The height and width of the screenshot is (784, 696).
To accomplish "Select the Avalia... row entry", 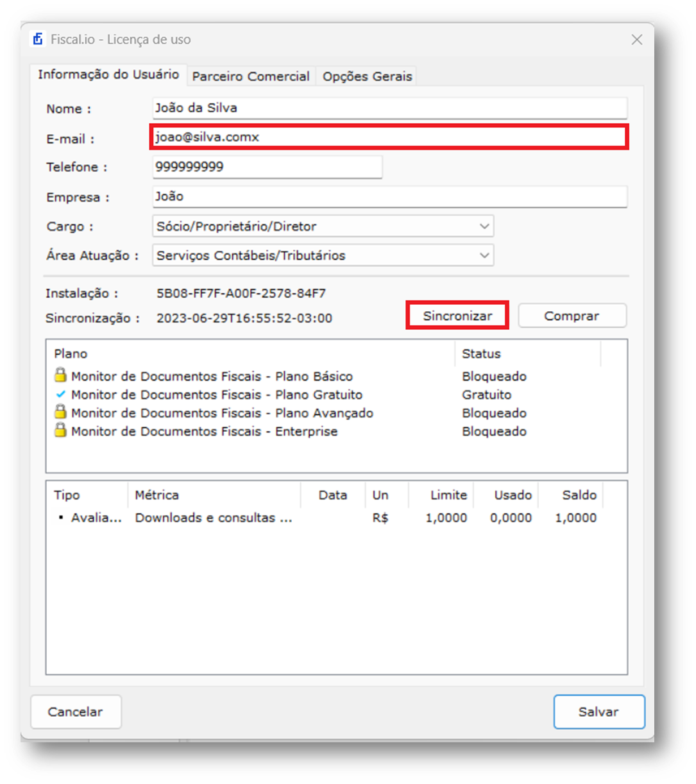I will click(x=96, y=518).
